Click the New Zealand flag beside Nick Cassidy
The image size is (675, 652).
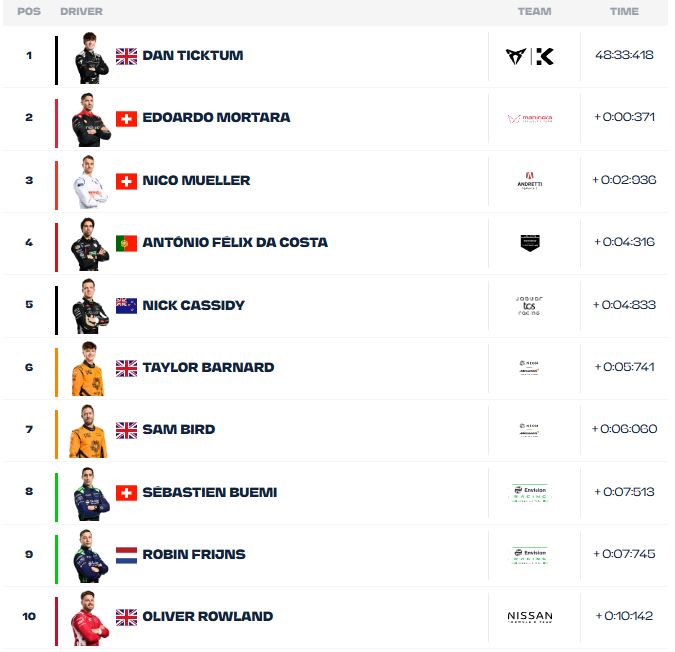click(x=126, y=305)
